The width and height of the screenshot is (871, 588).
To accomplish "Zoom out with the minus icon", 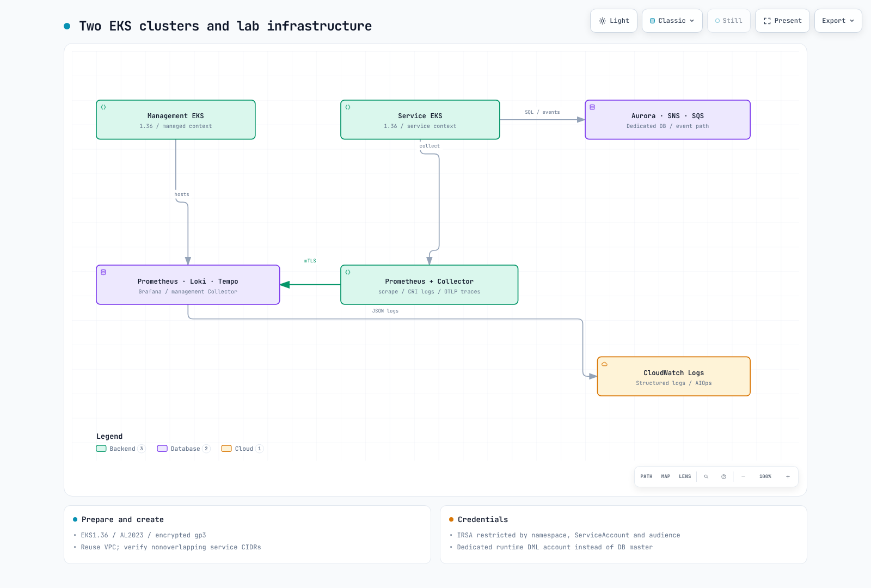I will click(x=743, y=476).
